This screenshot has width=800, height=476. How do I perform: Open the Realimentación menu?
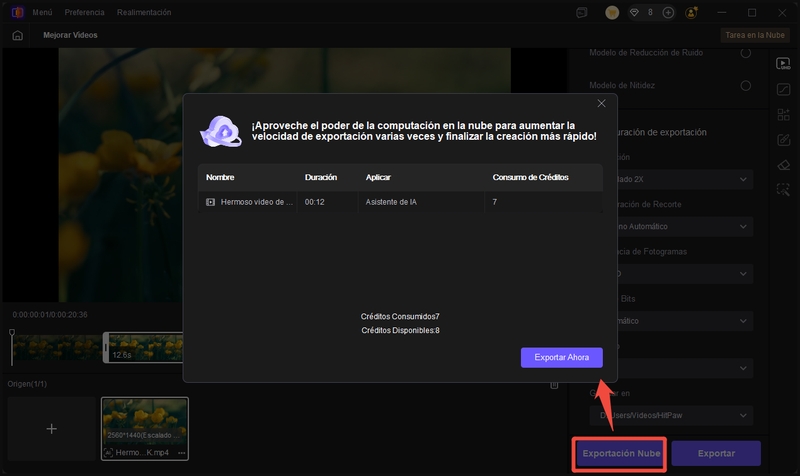[x=144, y=12]
